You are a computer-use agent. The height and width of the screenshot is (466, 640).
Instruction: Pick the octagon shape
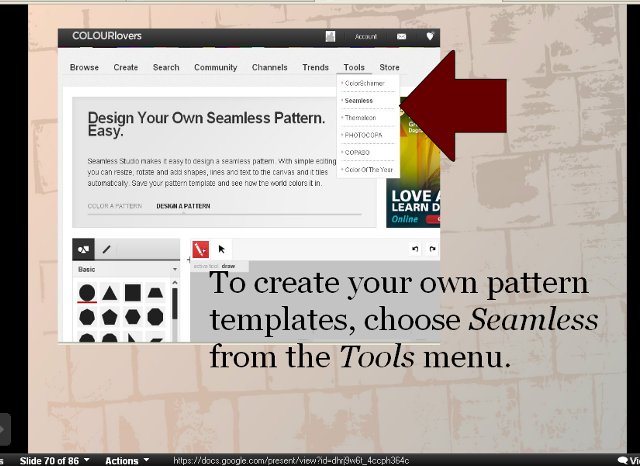click(x=156, y=317)
